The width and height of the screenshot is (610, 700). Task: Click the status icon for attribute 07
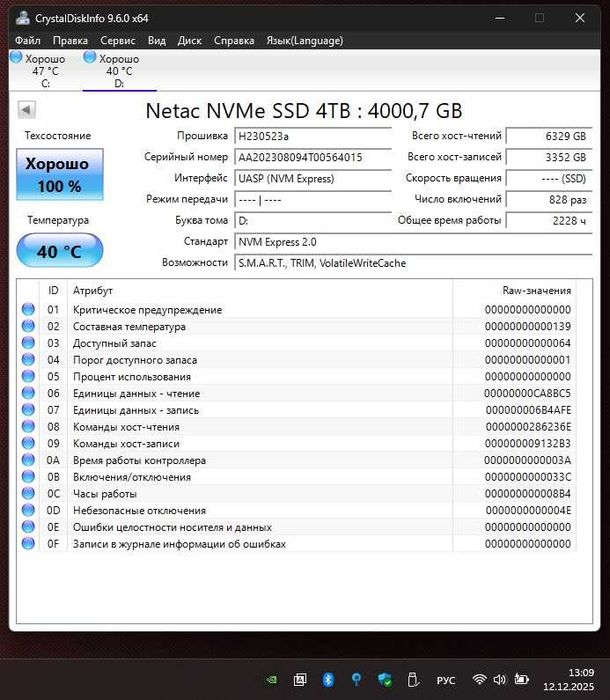tap(28, 409)
